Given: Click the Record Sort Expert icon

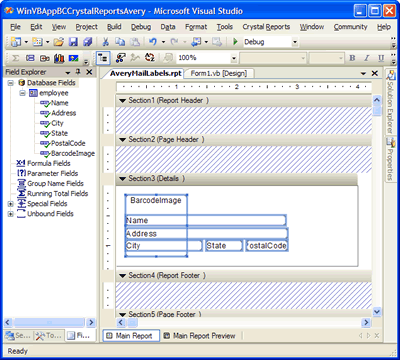Looking at the screenshot, I should coord(135,58).
